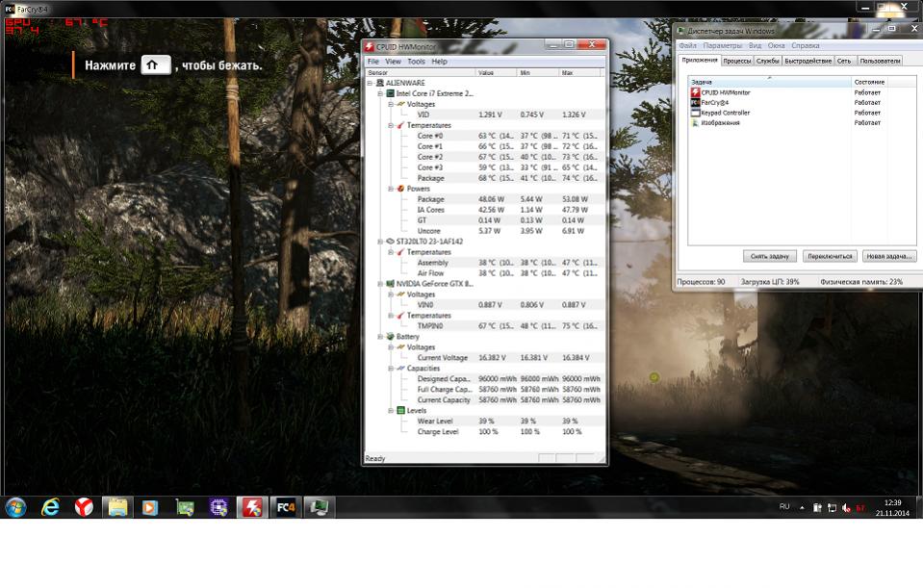Collapse the Powers branch
The image size is (923, 588).
point(391,189)
